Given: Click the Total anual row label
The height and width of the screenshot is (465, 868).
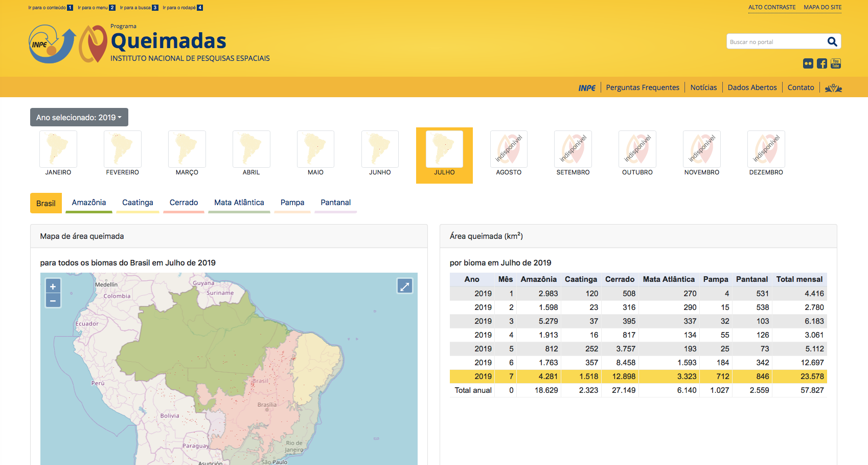Looking at the screenshot, I should click(x=473, y=390).
